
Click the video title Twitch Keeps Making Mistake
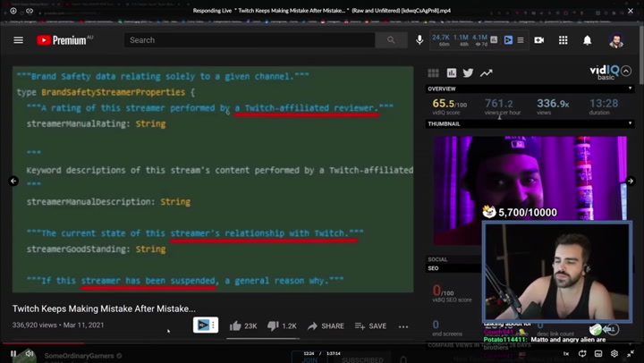click(104, 308)
